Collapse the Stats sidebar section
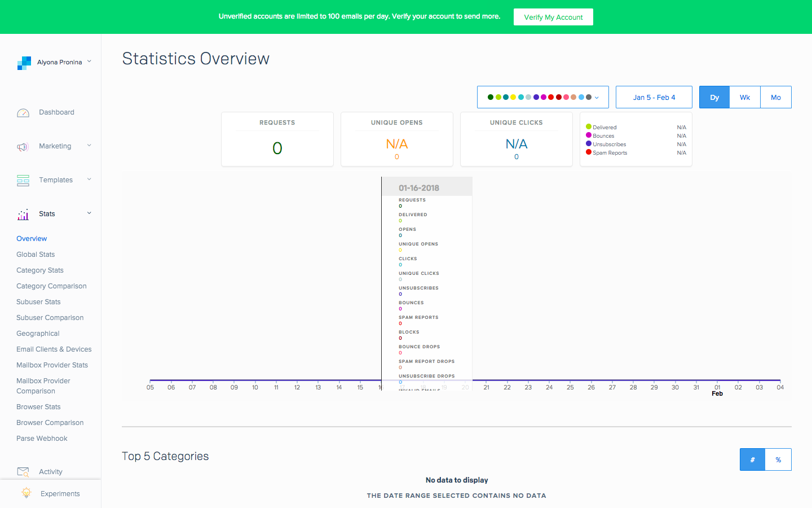812x508 pixels. [x=89, y=213]
